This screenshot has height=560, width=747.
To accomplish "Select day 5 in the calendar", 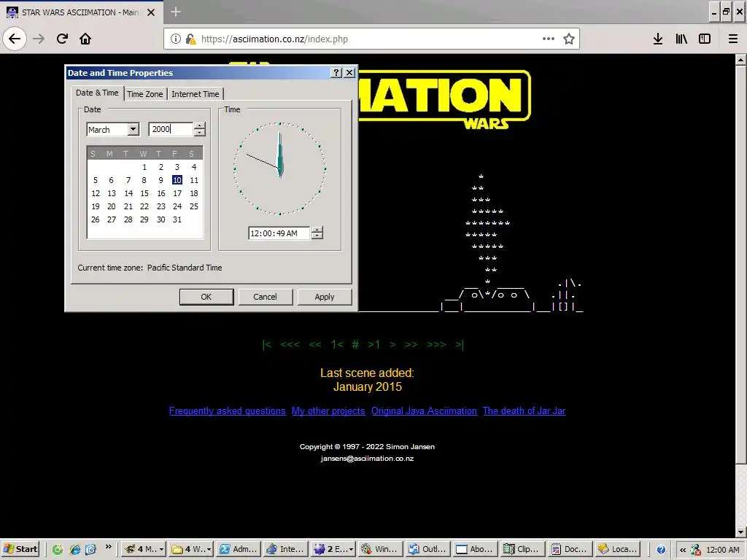I will tap(96, 180).
